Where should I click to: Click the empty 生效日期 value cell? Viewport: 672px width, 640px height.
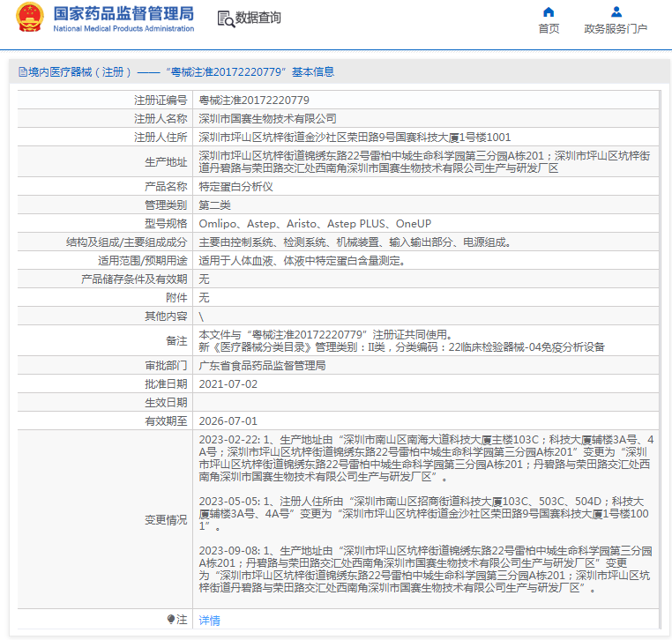coord(426,403)
